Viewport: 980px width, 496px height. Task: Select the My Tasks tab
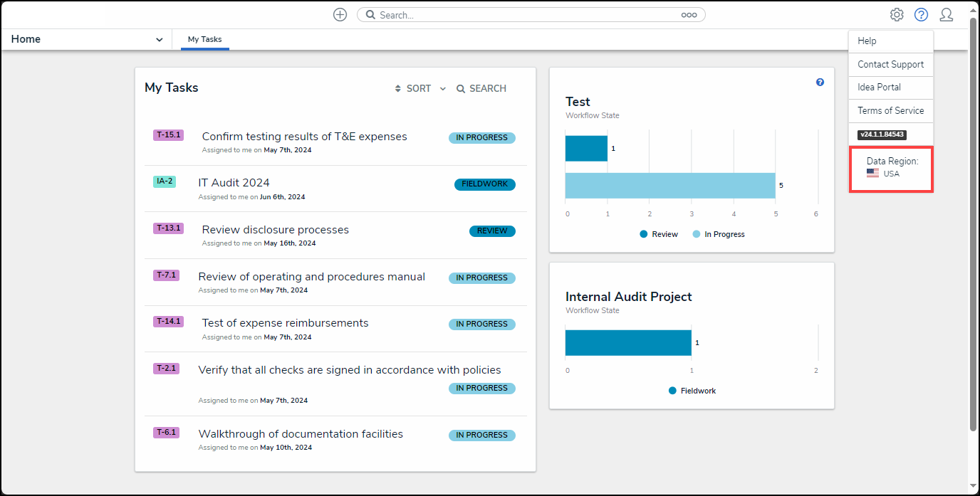204,39
